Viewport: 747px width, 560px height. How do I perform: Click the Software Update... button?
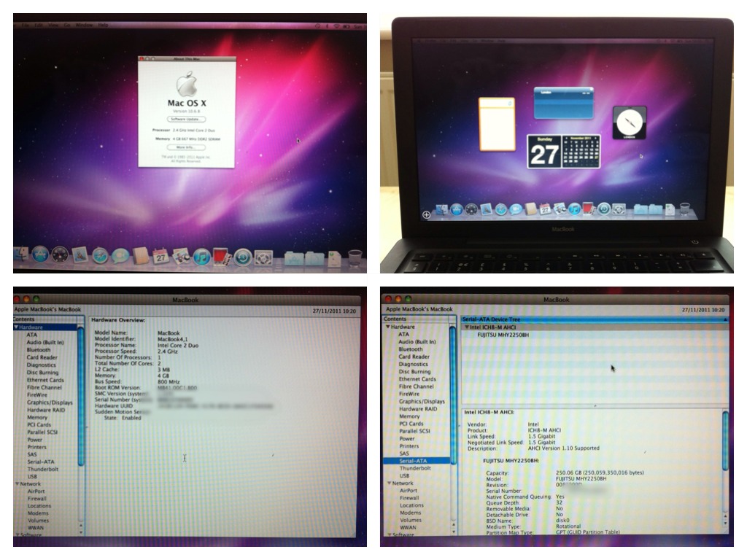pos(186,119)
